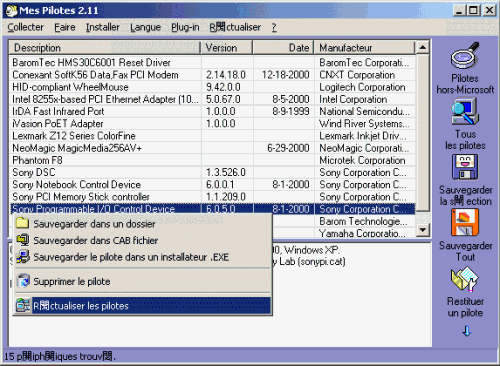Close the Mes Pilotes window
Screen dimensions: 500x366
pos(489,11)
